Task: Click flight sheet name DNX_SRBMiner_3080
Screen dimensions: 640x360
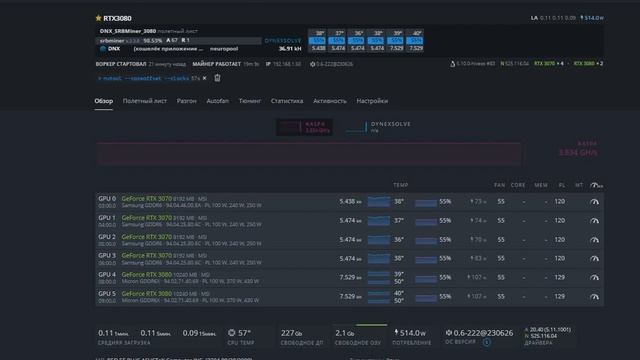Action: click(128, 31)
